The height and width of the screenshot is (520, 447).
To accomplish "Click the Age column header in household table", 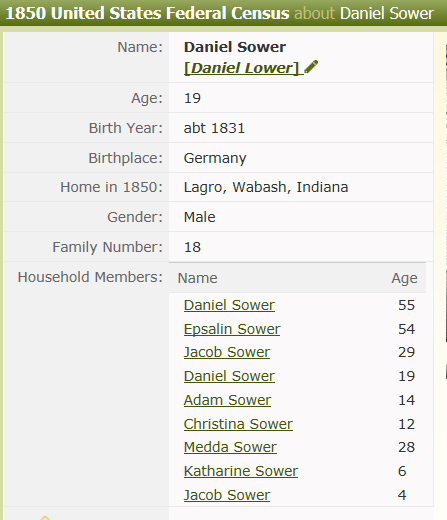I will click(x=404, y=278).
